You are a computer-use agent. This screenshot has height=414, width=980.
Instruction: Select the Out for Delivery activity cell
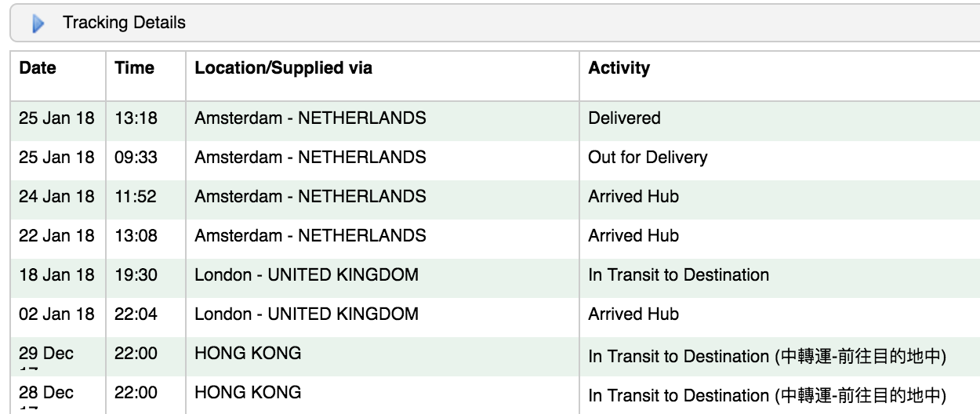(x=648, y=158)
